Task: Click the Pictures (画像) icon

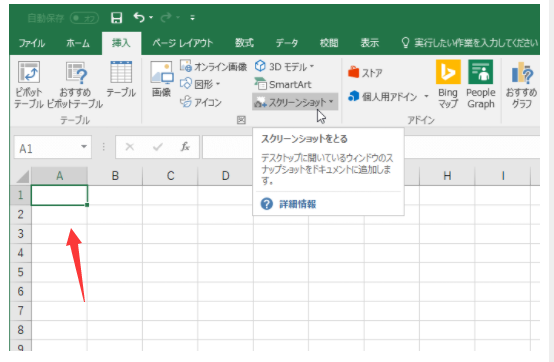Action: pyautogui.click(x=161, y=73)
